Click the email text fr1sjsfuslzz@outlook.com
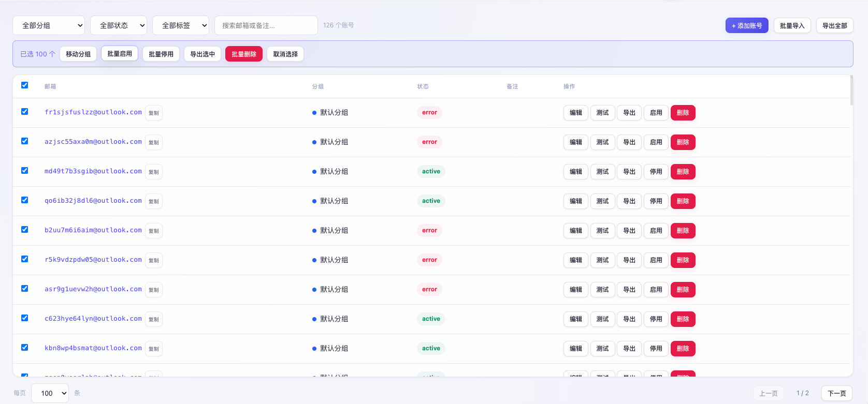Image resolution: width=868 pixels, height=404 pixels. tap(93, 112)
